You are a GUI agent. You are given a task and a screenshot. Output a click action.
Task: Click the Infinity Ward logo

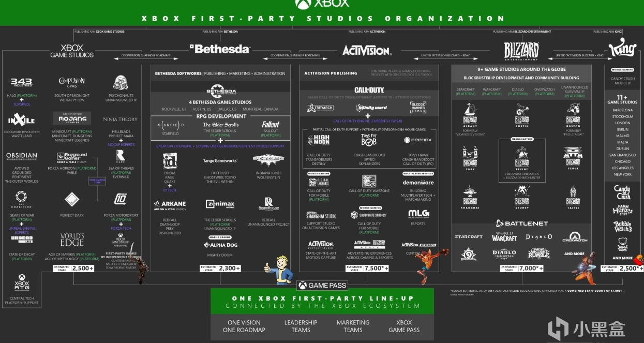click(x=371, y=108)
